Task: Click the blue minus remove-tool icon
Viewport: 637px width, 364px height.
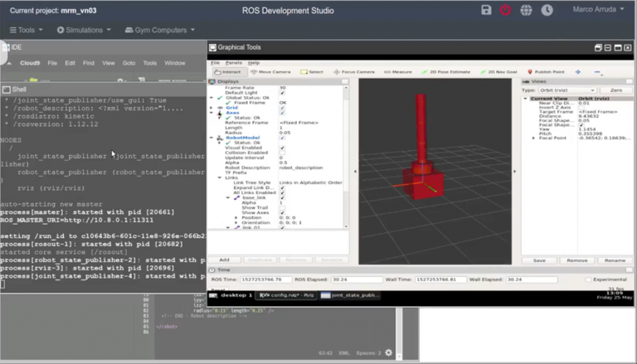Action: click(597, 72)
